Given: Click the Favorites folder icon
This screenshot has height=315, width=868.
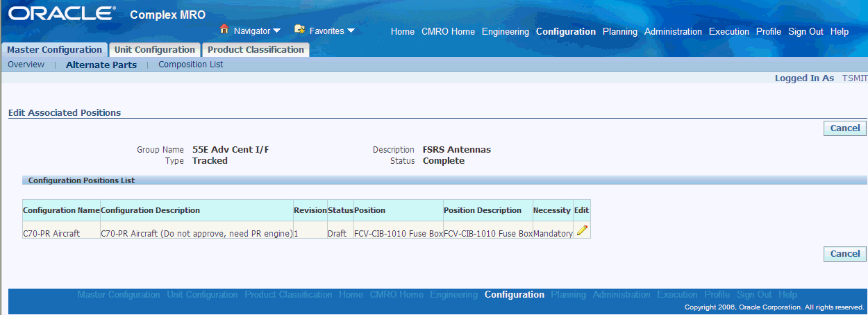Looking at the screenshot, I should point(300,30).
